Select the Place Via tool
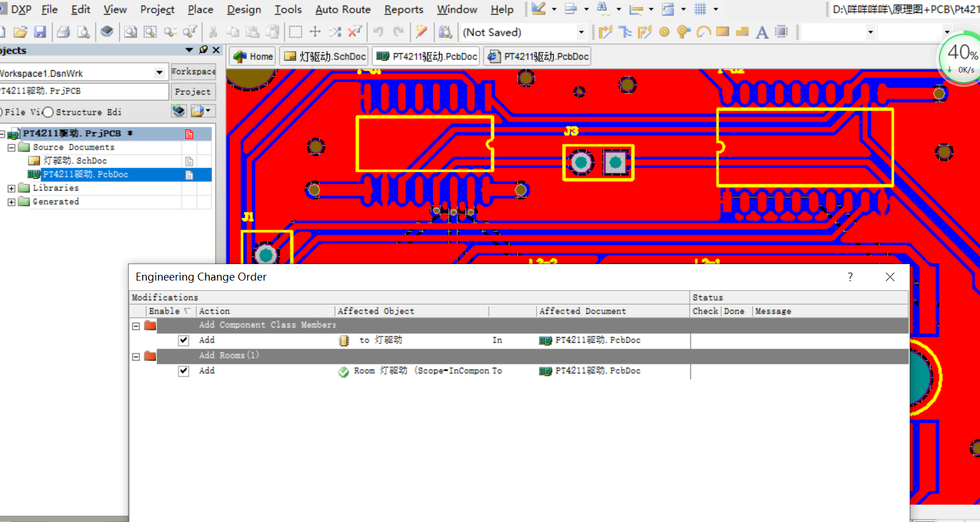980x522 pixels. pos(683,32)
